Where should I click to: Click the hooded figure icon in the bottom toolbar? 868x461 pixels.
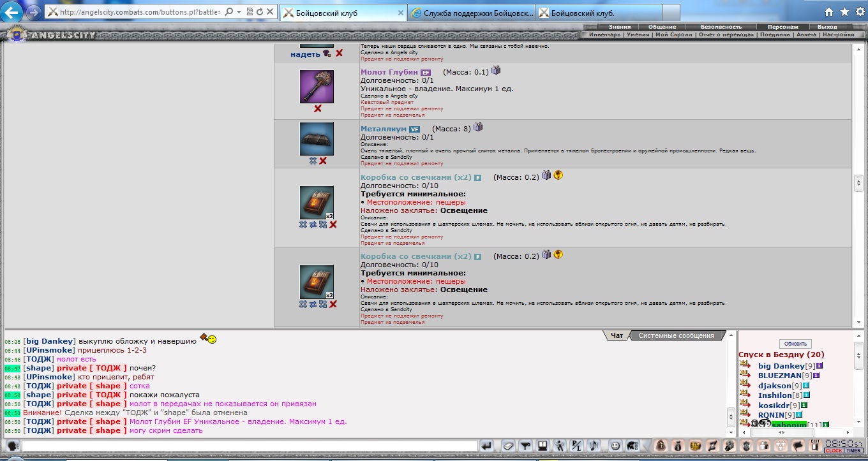pyautogui.click(x=661, y=445)
